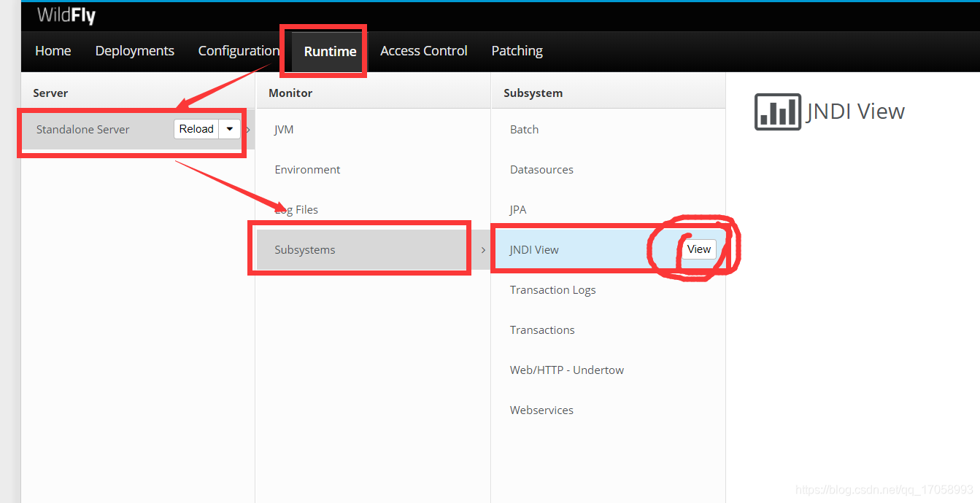The image size is (980, 503).
Task: Switch to the Deployments tab
Action: (x=135, y=51)
